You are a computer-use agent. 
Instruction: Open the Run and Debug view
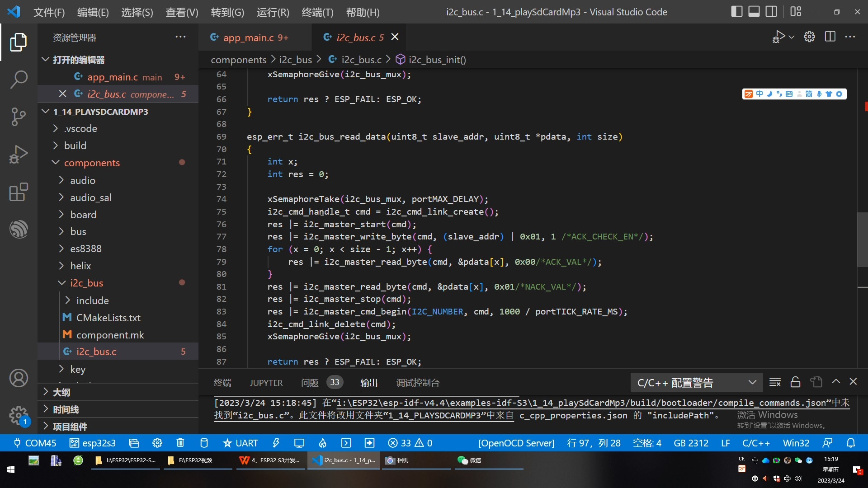[x=19, y=155]
